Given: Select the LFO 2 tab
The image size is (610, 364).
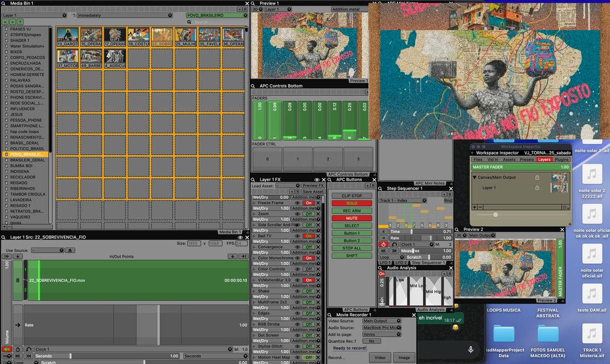Looking at the screenshot, I should [x=401, y=263].
